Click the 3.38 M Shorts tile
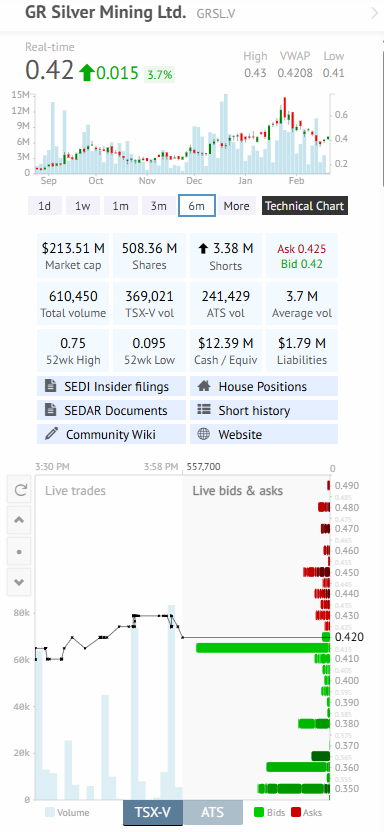 coord(226,256)
